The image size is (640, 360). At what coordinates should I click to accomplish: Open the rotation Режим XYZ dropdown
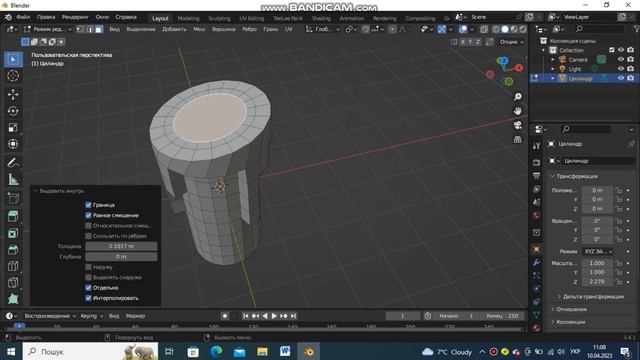(x=598, y=252)
